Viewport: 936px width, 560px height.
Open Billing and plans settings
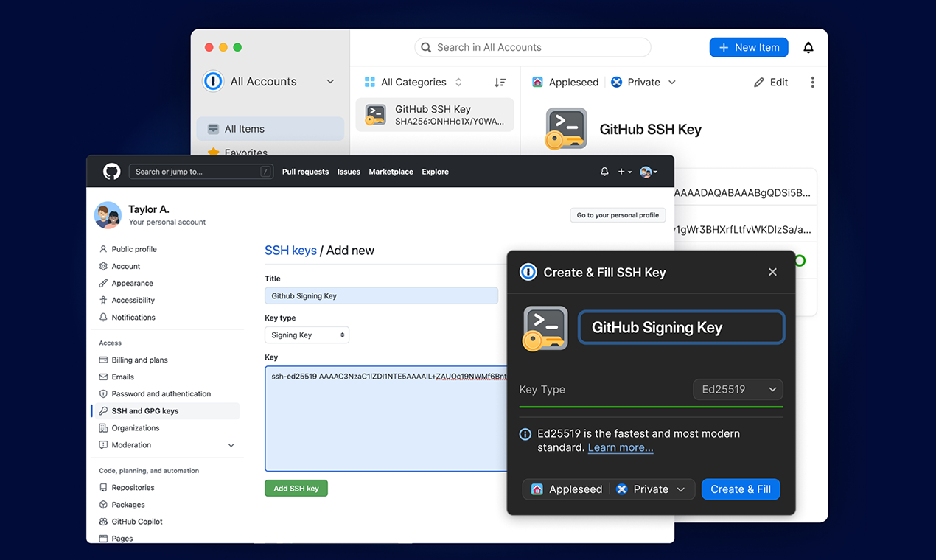(139, 360)
